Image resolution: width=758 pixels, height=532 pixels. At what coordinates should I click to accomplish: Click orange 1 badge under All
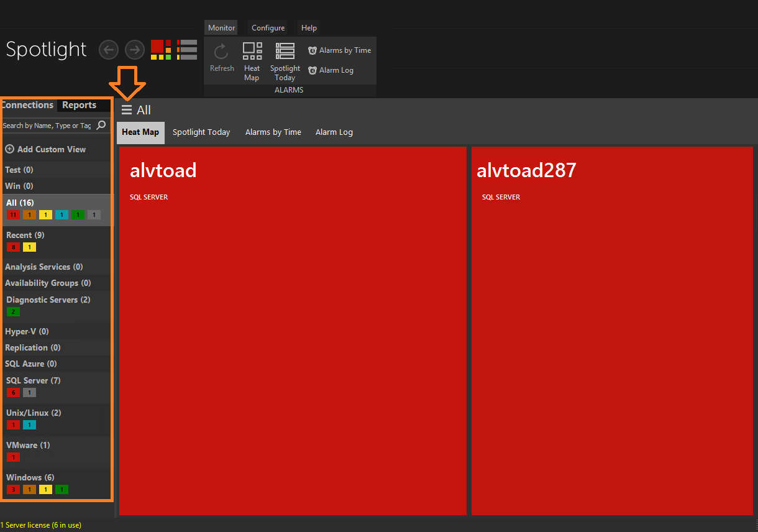pos(29,215)
